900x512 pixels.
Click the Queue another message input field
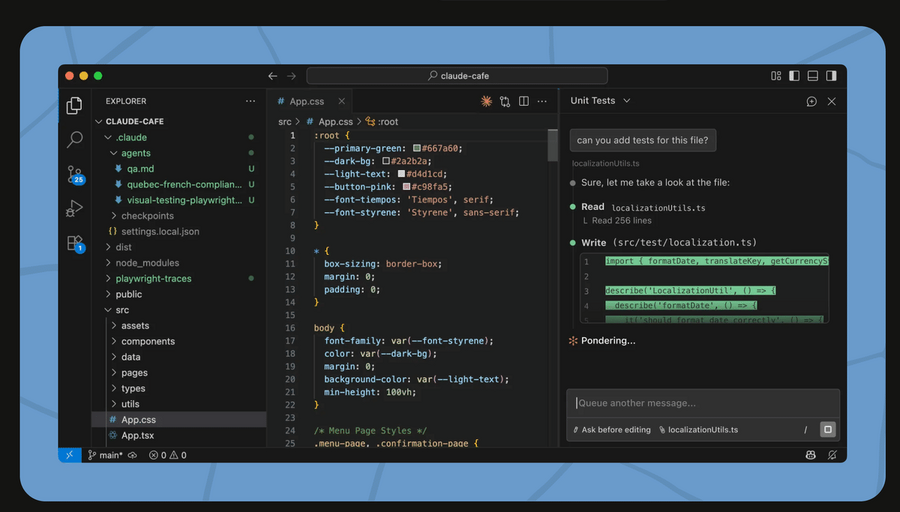(x=702, y=403)
